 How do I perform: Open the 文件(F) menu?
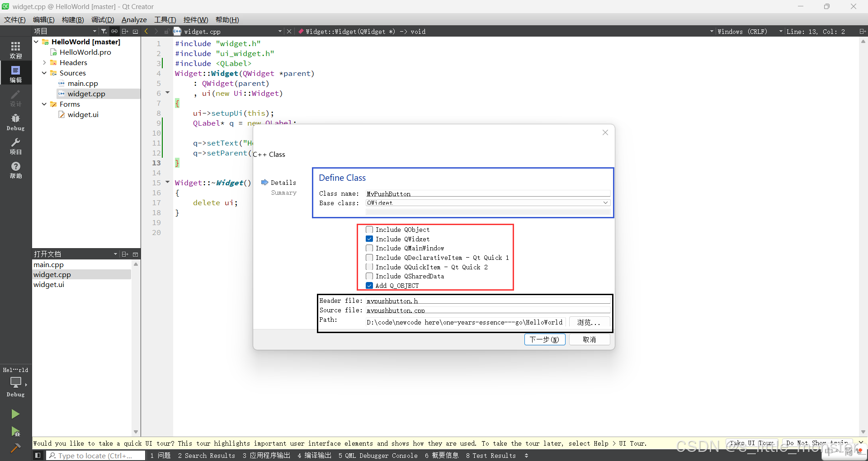pos(15,19)
